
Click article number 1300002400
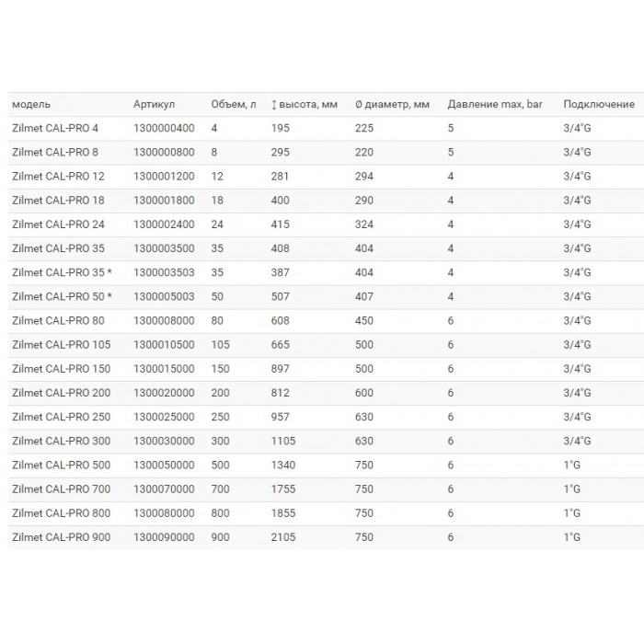point(164,224)
